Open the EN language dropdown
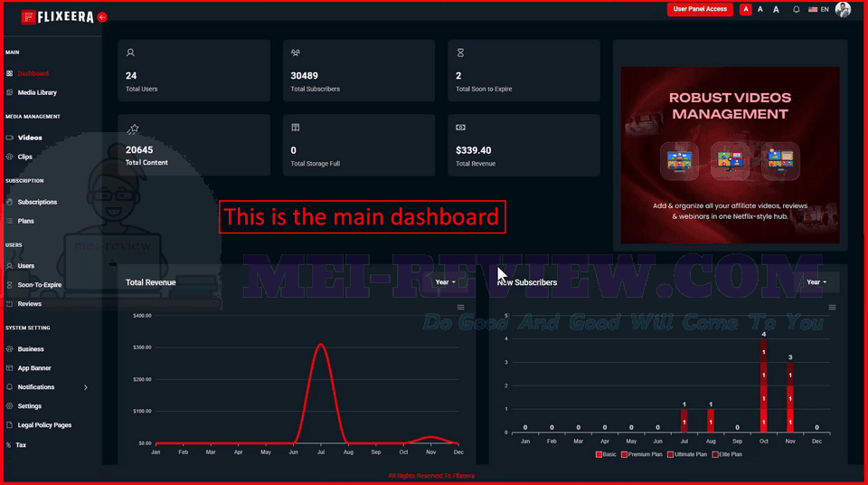 click(x=825, y=9)
